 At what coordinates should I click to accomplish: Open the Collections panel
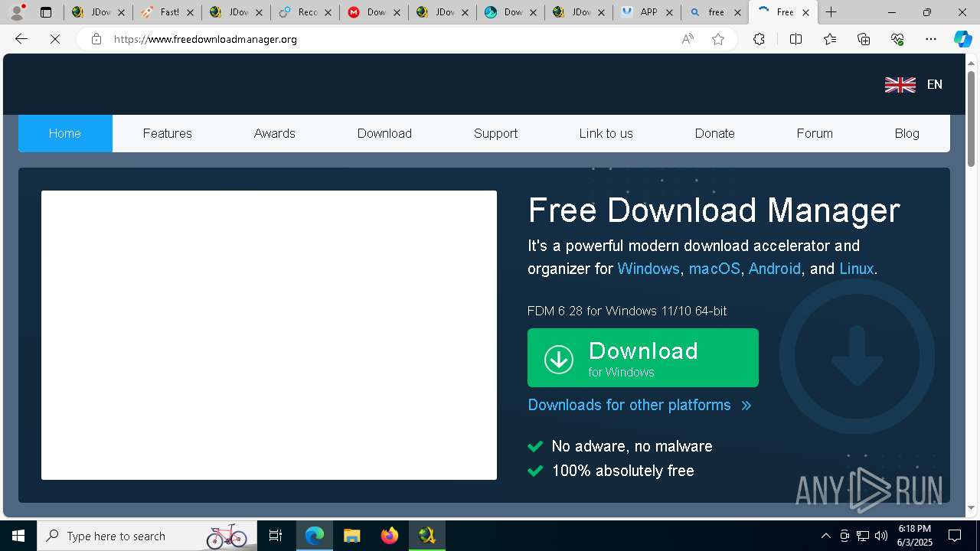coord(864,39)
